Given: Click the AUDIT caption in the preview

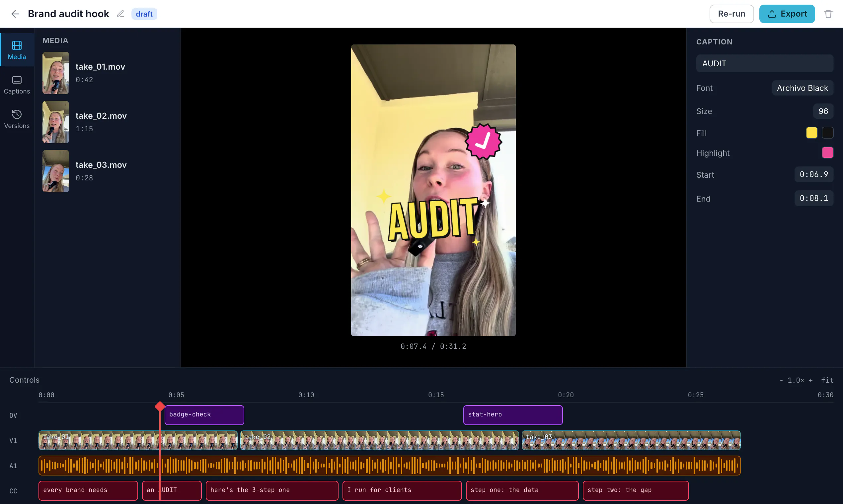Looking at the screenshot, I should 433,219.
